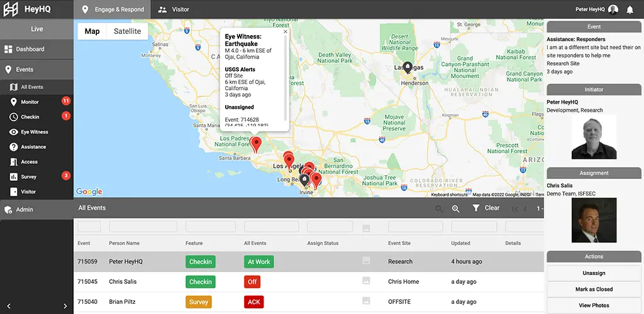Select the Live mode header

pyautogui.click(x=36, y=29)
